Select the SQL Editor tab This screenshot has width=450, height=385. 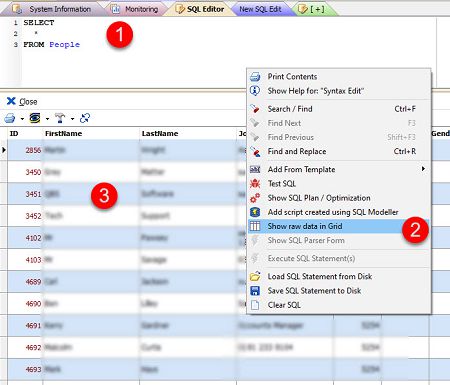point(200,9)
